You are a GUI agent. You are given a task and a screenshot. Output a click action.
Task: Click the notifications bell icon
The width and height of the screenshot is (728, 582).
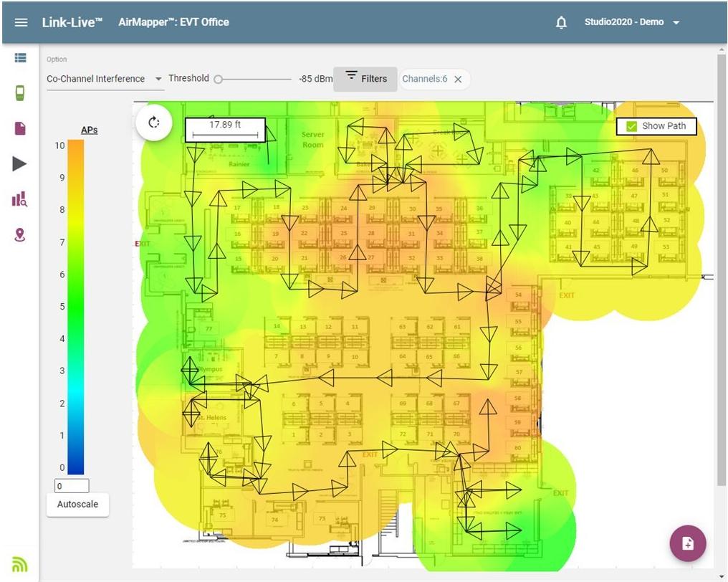(x=561, y=22)
